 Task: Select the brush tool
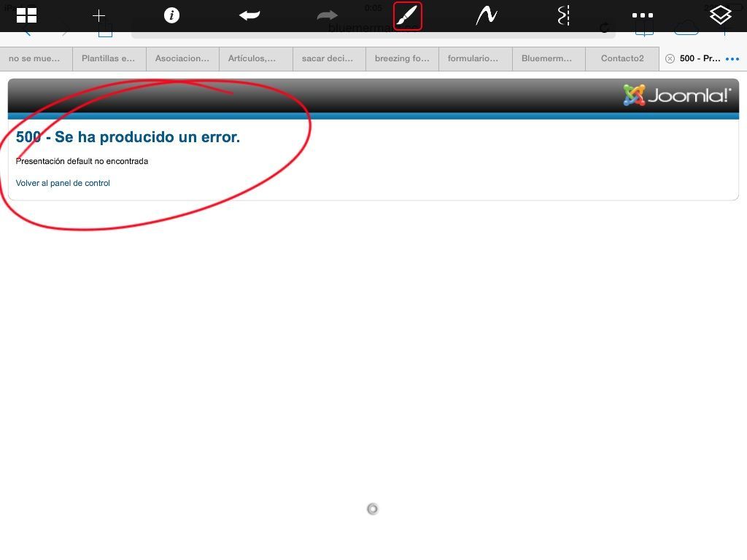pos(408,16)
